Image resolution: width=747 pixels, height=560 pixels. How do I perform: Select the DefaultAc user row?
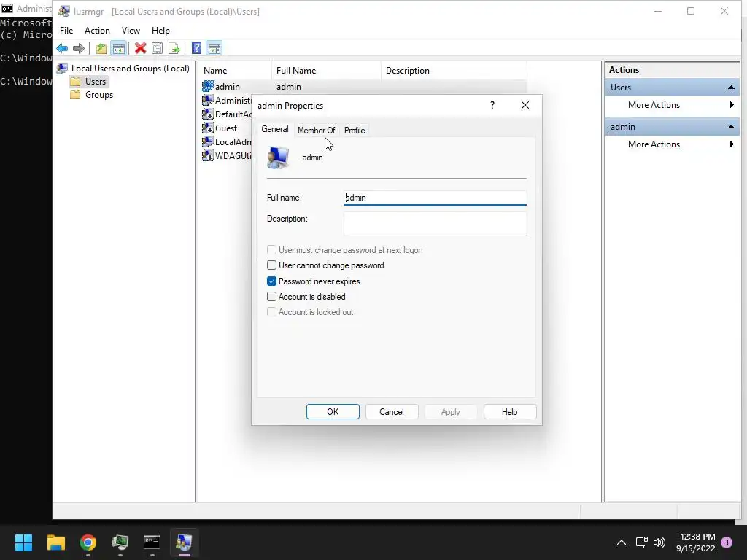(227, 114)
